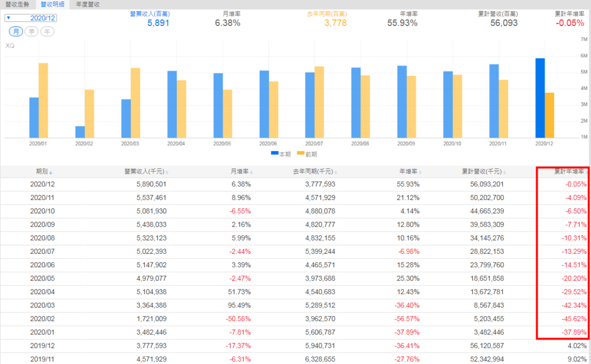Click the blue bar for 2020/06
Screen dimensions: 591x364
click(x=264, y=104)
